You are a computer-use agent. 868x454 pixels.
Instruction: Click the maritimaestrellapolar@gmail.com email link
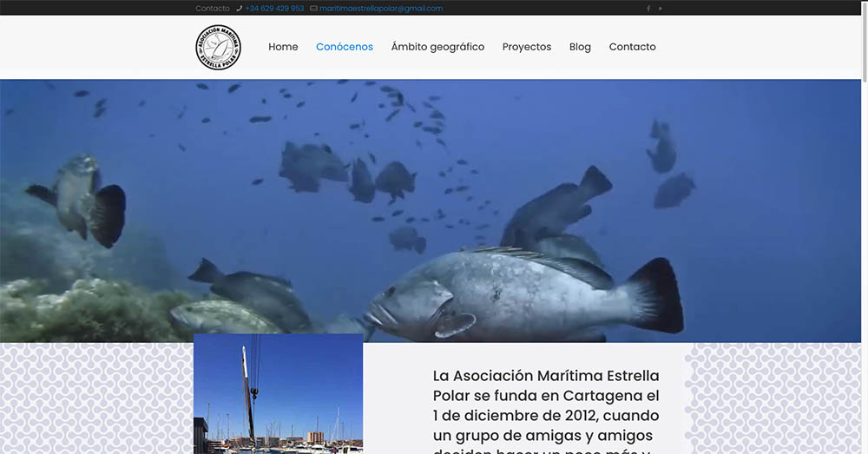[x=381, y=9]
